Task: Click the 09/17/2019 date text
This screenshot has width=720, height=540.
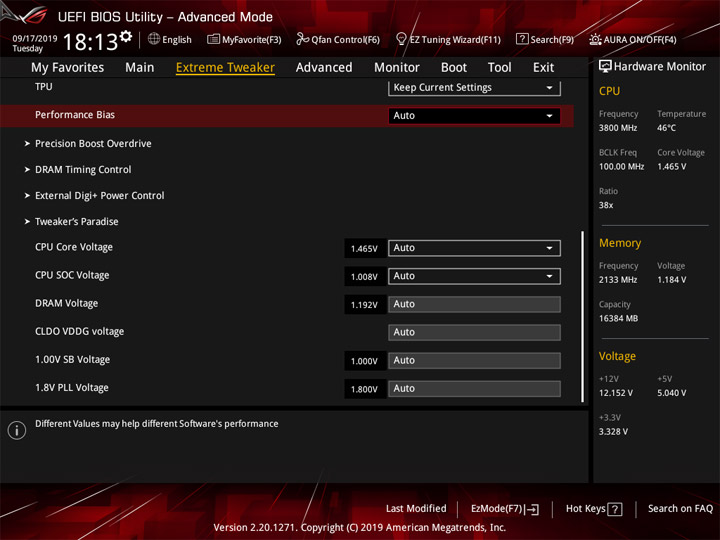Action: coord(35,39)
